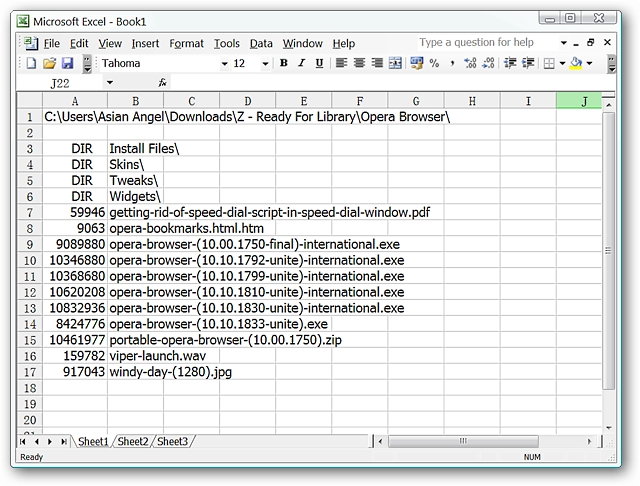Screen dimensions: 640x486
Task: Open Borders dropdown arrow
Action: pyautogui.click(x=562, y=63)
